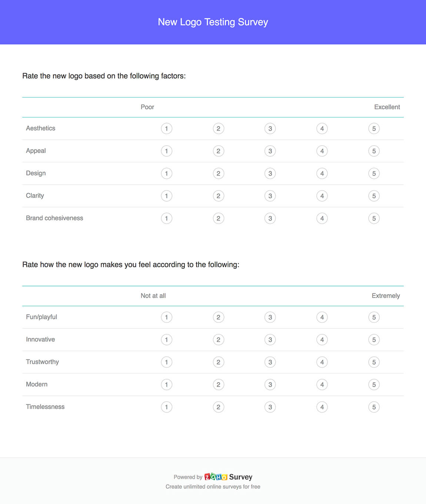
Task: Pick 1 for Brand cohesiveness
Action: tap(166, 218)
